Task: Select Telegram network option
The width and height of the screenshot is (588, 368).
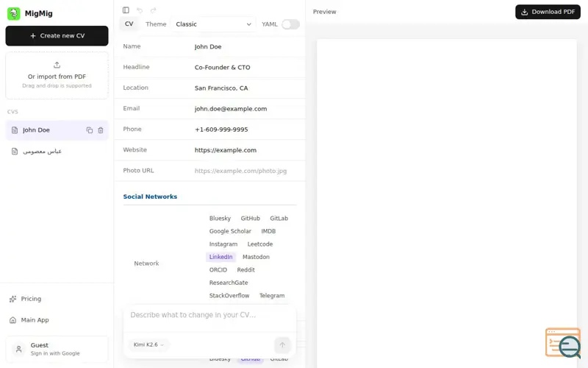Action: 272,296
